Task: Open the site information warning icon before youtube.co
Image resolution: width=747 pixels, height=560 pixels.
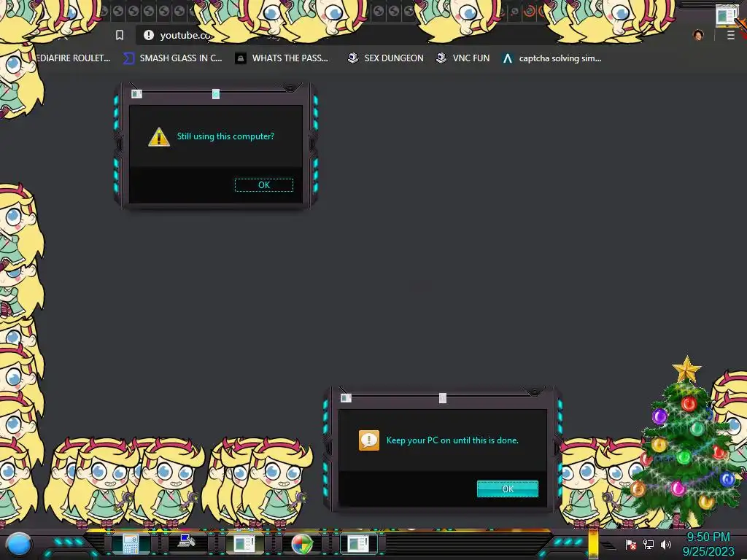Action: coord(149,35)
